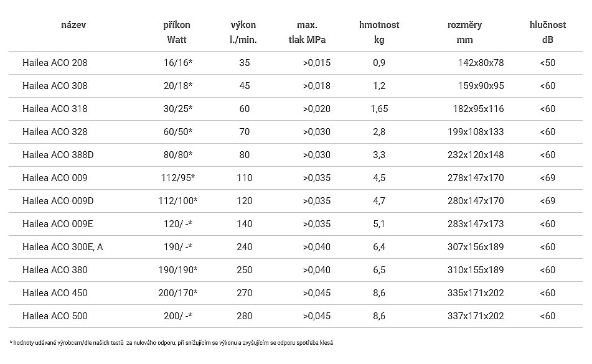592x364 pixels.
Task: Click the footnote text below the table
Action: pyautogui.click(x=176, y=343)
